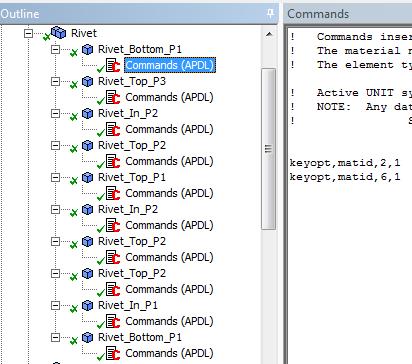Collapse the Rivet_Top_P3 branch
This screenshot has height=364, width=412.
point(55,82)
